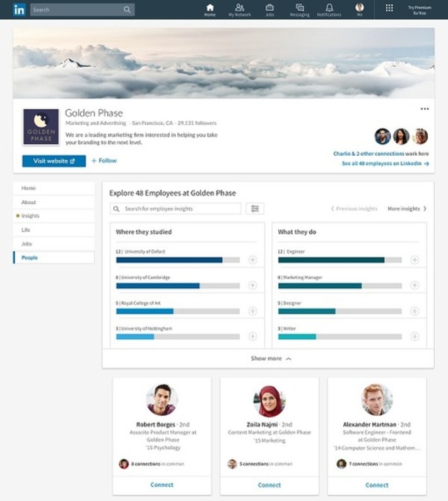Click the Royal College of Art bar
The width and height of the screenshot is (448, 501).
[x=178, y=311]
